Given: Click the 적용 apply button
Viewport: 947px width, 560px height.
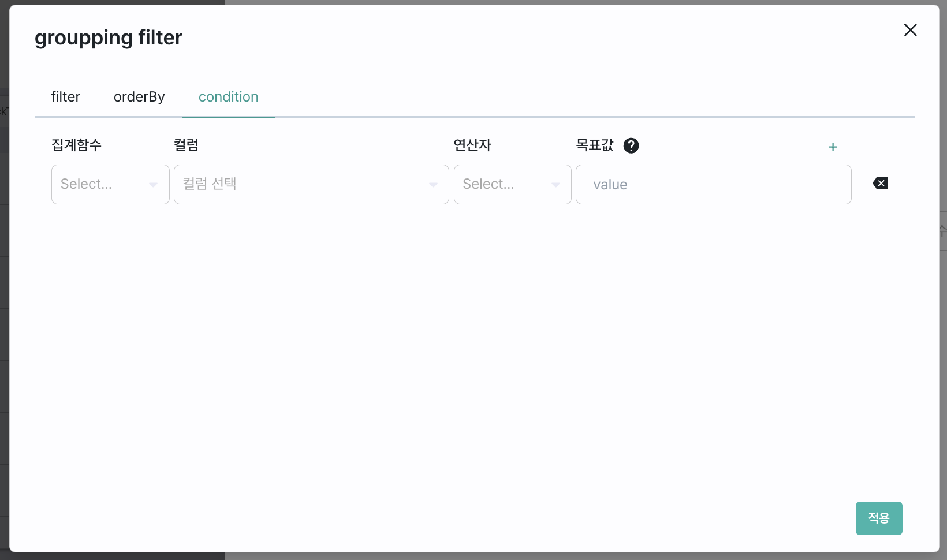Looking at the screenshot, I should coord(879,518).
